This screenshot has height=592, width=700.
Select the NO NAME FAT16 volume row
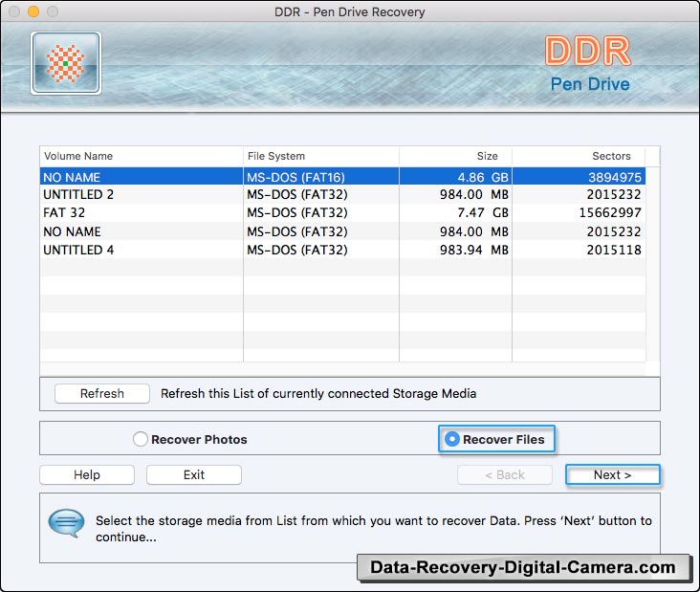342,177
